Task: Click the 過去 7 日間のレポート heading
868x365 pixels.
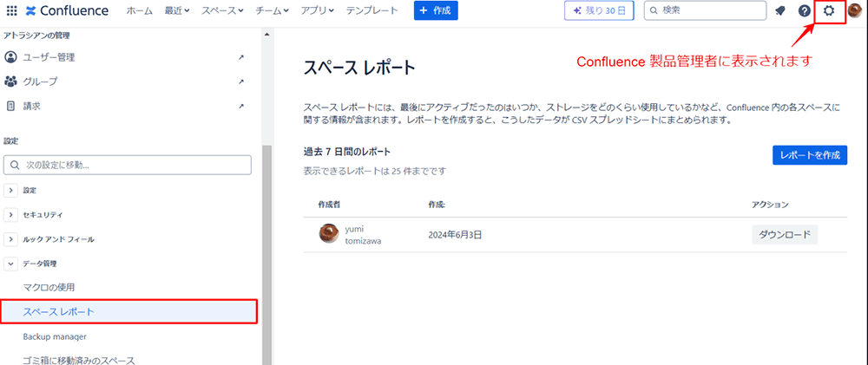Action: pyautogui.click(x=347, y=151)
